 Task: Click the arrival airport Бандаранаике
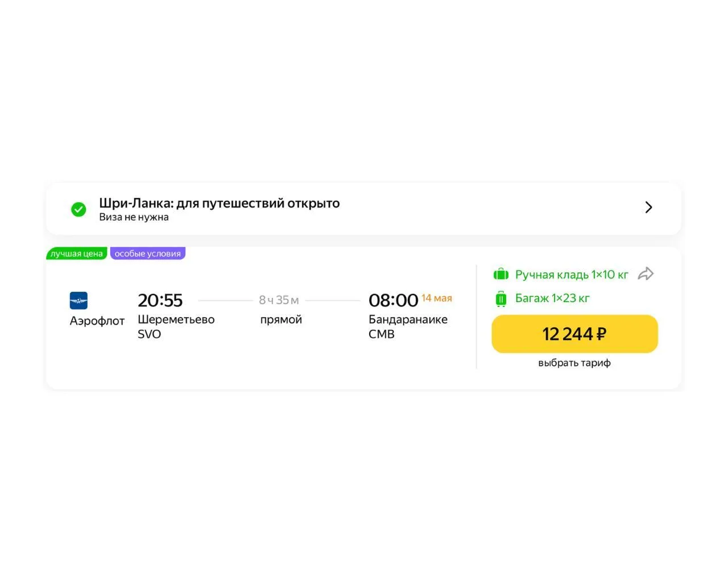408,320
